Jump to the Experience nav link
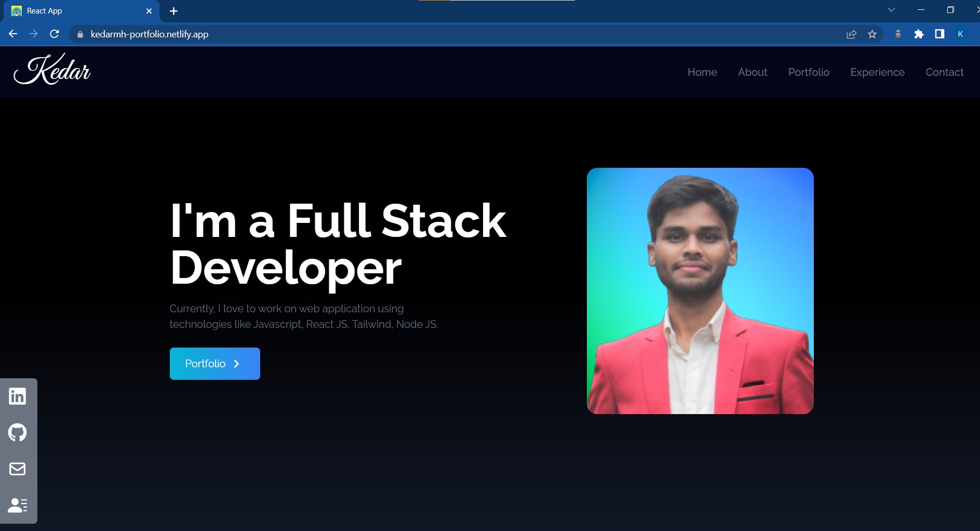 coord(877,72)
